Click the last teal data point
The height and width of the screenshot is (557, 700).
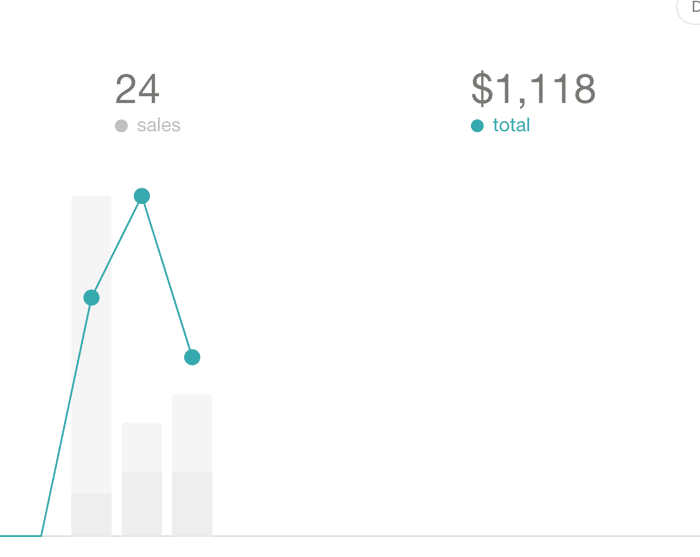point(192,357)
